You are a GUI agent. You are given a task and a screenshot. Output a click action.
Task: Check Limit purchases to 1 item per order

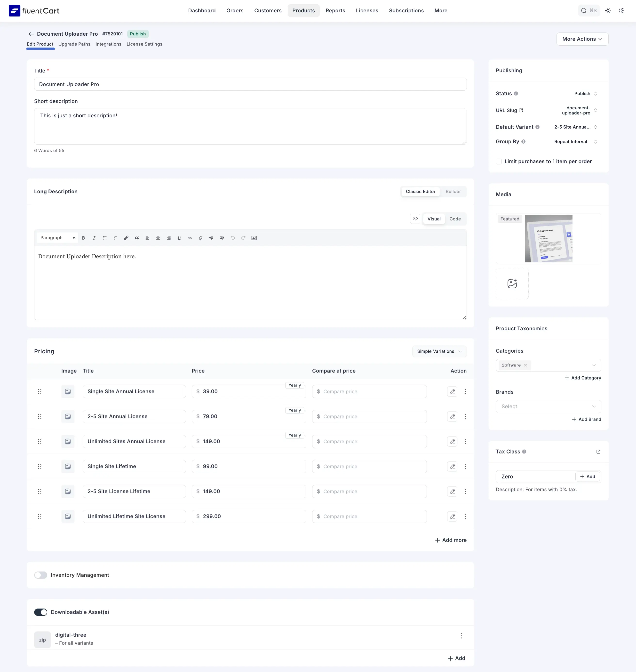499,162
